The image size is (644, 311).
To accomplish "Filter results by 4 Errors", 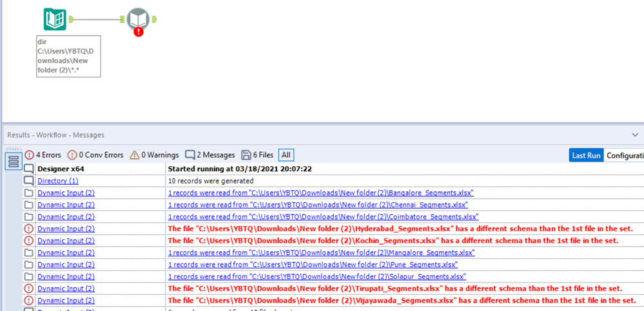I will [43, 155].
